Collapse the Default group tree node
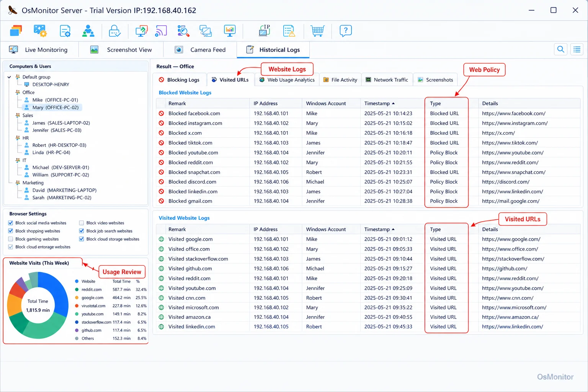Image resolution: width=588 pixels, height=392 pixels. coord(9,77)
